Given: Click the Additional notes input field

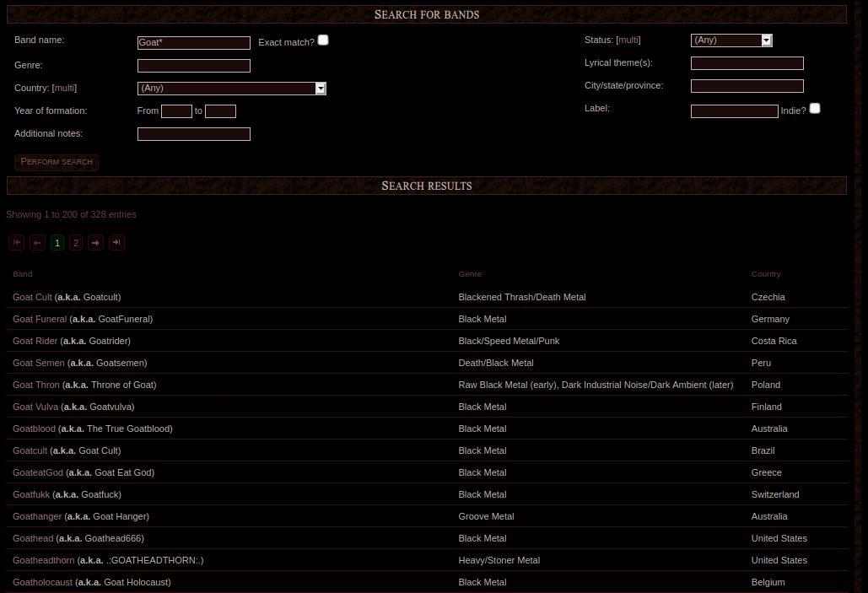Looking at the screenshot, I should tap(194, 134).
